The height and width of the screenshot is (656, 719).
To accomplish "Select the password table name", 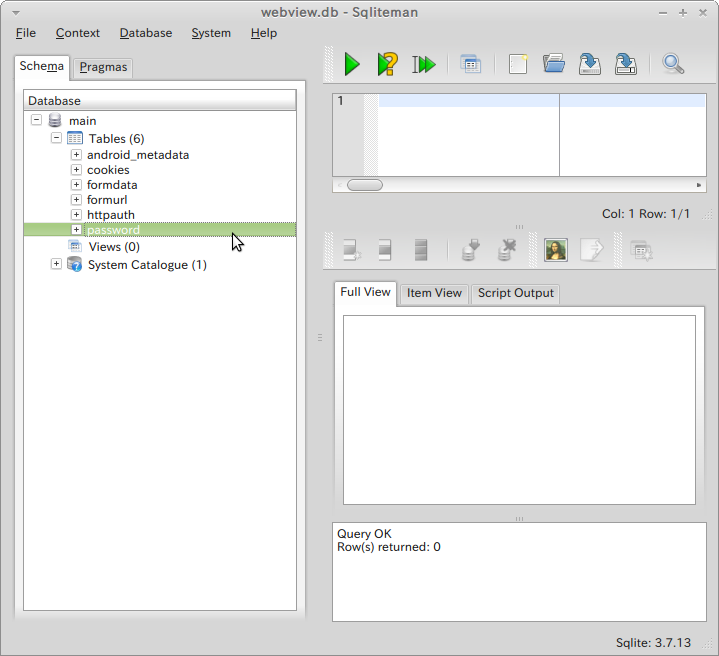I will pos(113,230).
